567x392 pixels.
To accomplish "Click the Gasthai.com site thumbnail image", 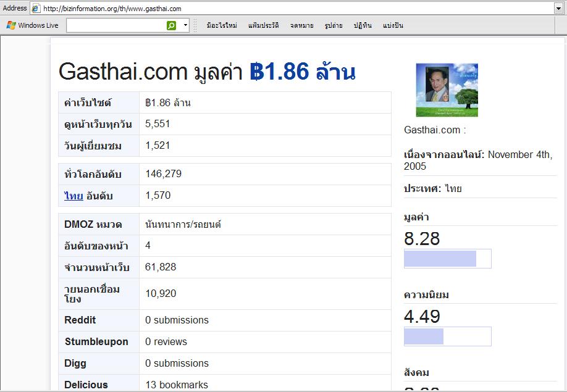I will (x=447, y=90).
